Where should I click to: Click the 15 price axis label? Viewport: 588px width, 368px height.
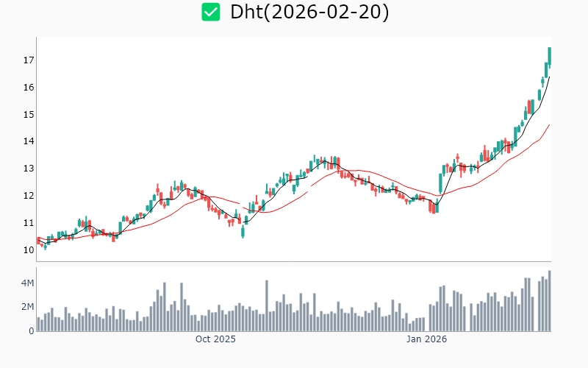point(28,115)
